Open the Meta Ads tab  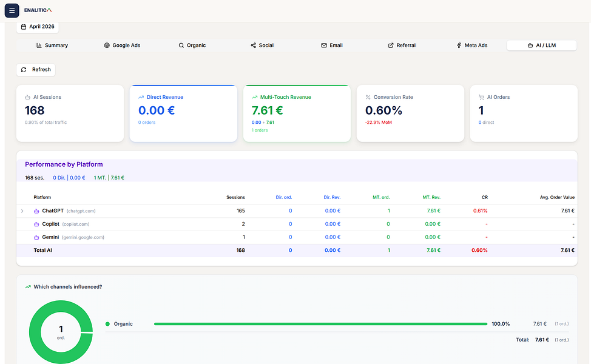pyautogui.click(x=472, y=45)
